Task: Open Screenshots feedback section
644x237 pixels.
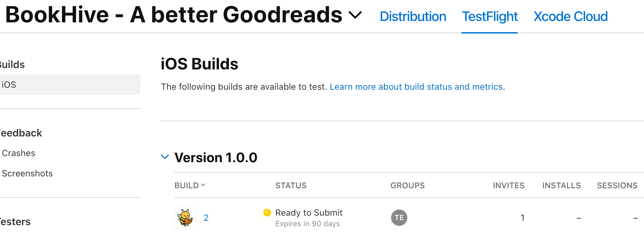Action: (x=27, y=174)
